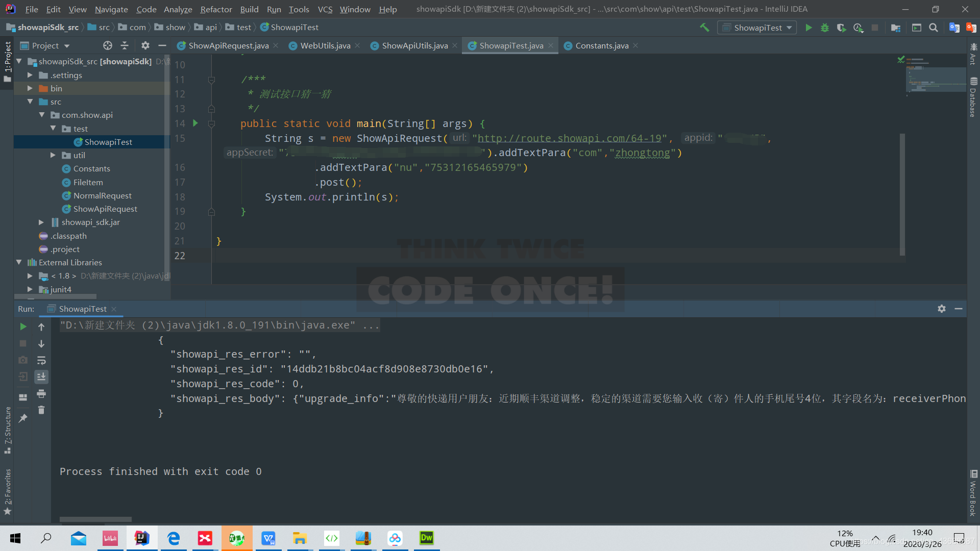
Task: Switch to WebUtils.java tab
Action: click(x=325, y=45)
